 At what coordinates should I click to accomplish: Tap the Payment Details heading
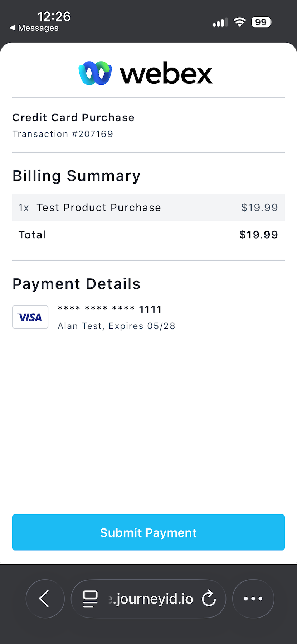(x=76, y=284)
